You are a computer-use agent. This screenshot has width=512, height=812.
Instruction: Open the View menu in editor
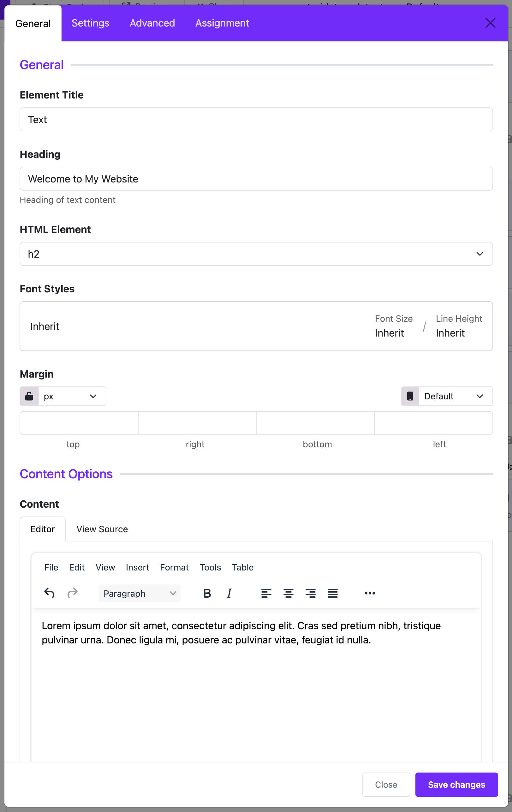105,568
